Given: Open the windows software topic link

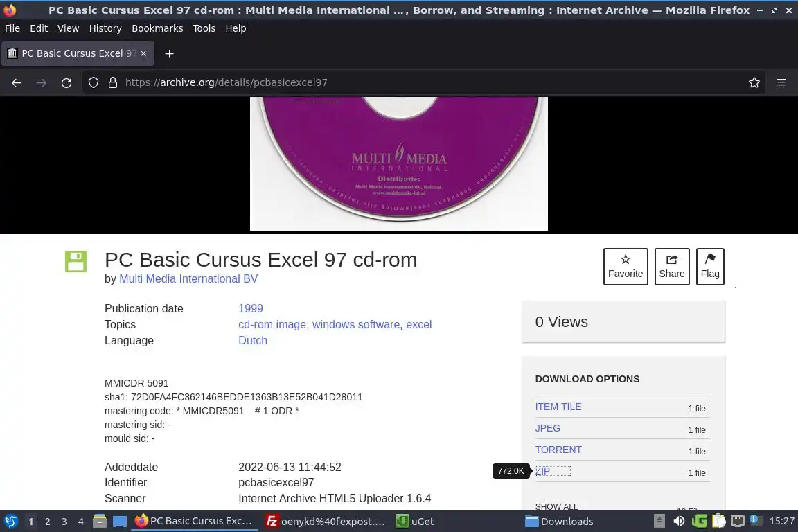Looking at the screenshot, I should pos(356,324).
